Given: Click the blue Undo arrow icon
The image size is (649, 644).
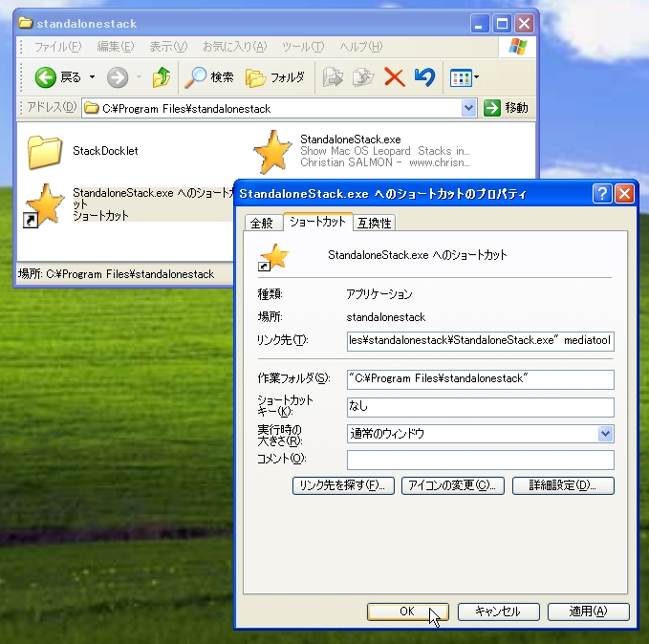Looking at the screenshot, I should (424, 77).
